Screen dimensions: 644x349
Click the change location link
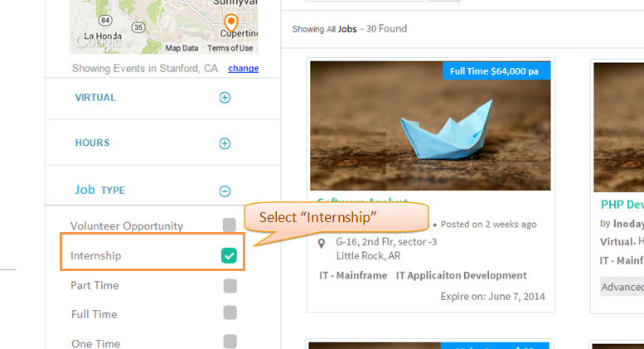(244, 68)
